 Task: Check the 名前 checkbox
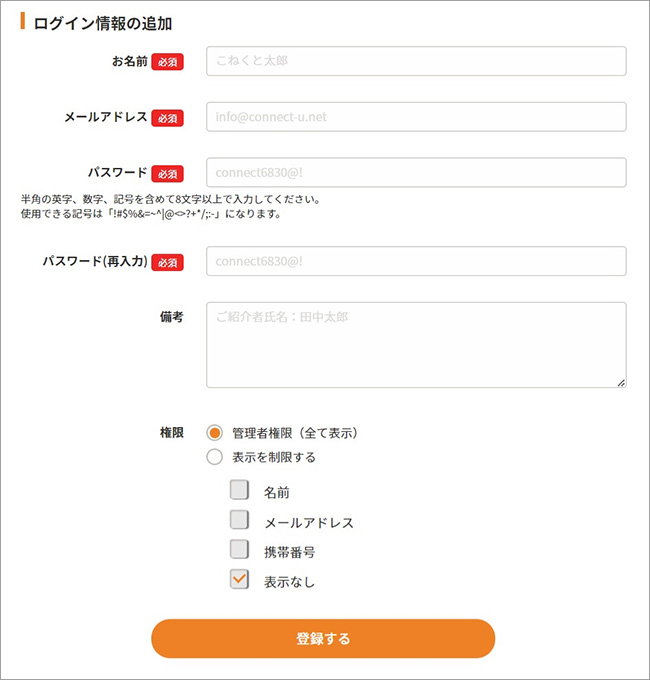239,490
